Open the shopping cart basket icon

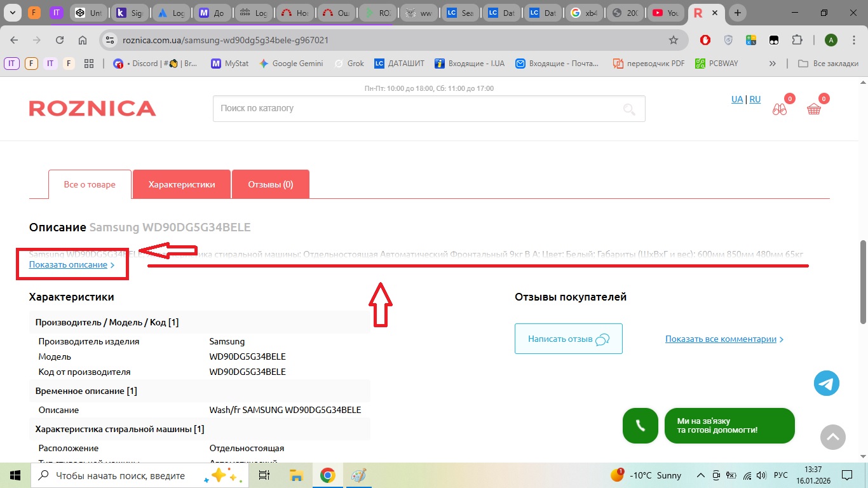[x=814, y=109]
